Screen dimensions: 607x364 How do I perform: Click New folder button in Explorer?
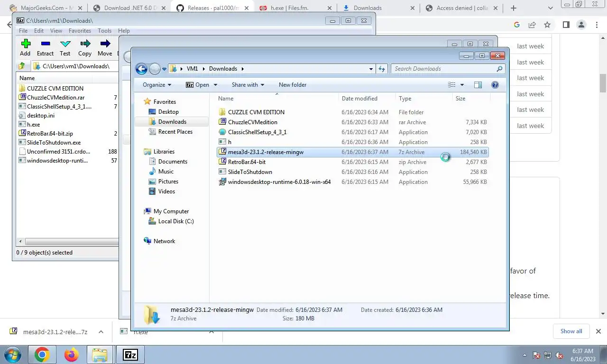point(293,85)
